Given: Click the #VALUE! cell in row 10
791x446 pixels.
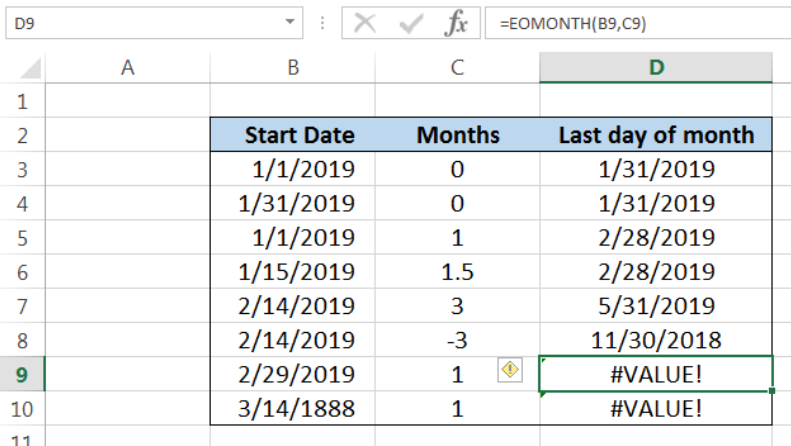Looking at the screenshot, I should coord(655,408).
